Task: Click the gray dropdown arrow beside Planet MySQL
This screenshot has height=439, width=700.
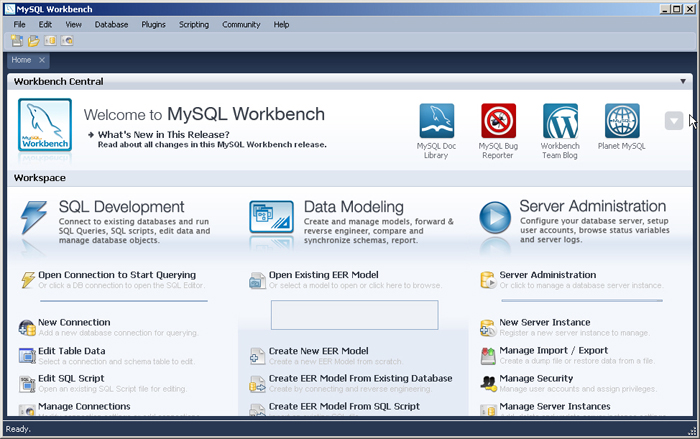Action: [x=674, y=121]
